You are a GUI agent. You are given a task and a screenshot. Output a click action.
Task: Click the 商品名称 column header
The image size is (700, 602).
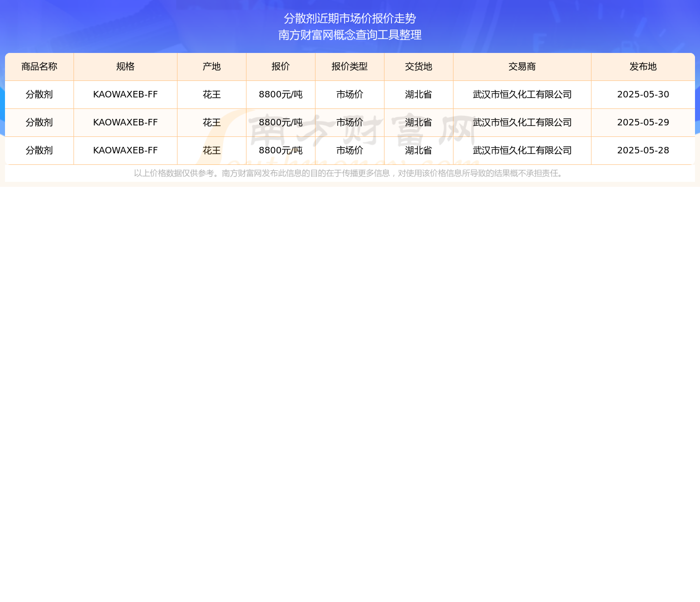point(39,67)
